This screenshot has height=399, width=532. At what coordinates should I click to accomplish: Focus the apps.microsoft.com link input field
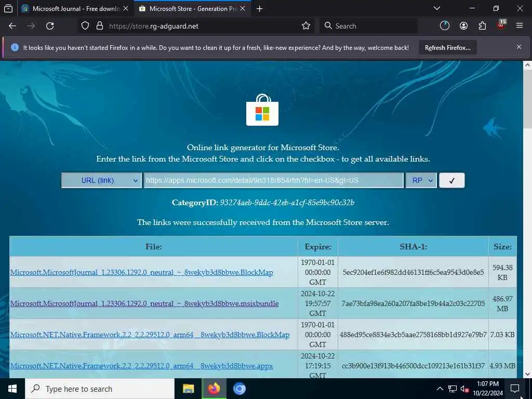click(x=273, y=180)
